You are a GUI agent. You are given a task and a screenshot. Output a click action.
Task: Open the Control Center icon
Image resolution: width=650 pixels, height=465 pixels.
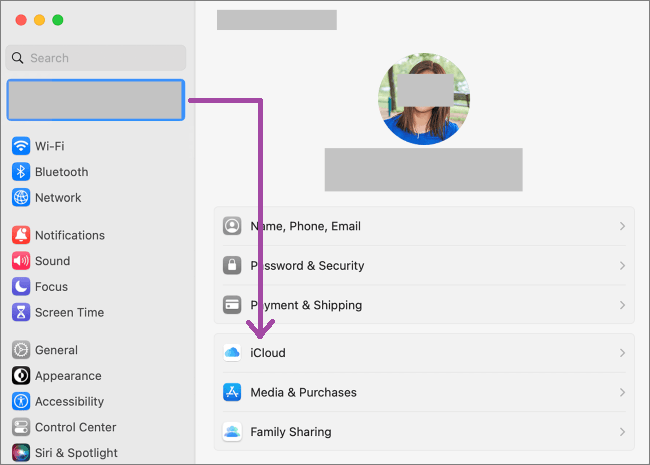[x=21, y=427]
